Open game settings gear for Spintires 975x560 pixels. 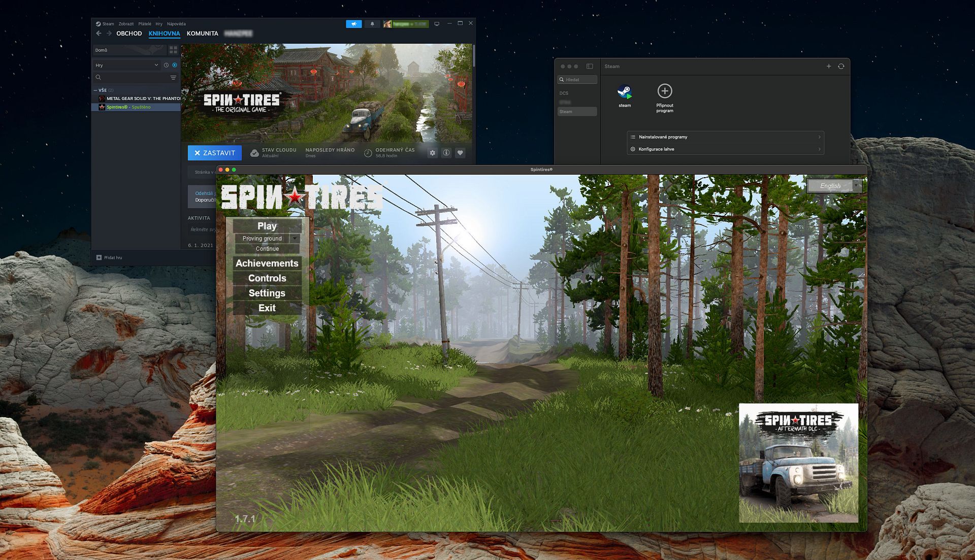point(432,153)
